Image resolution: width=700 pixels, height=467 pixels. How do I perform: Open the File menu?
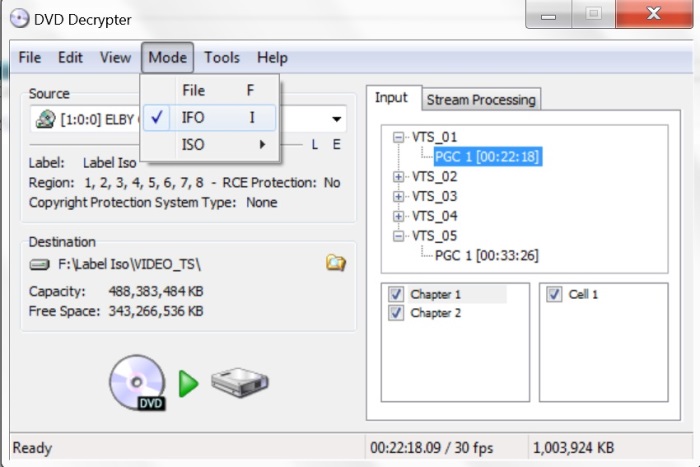pos(29,58)
